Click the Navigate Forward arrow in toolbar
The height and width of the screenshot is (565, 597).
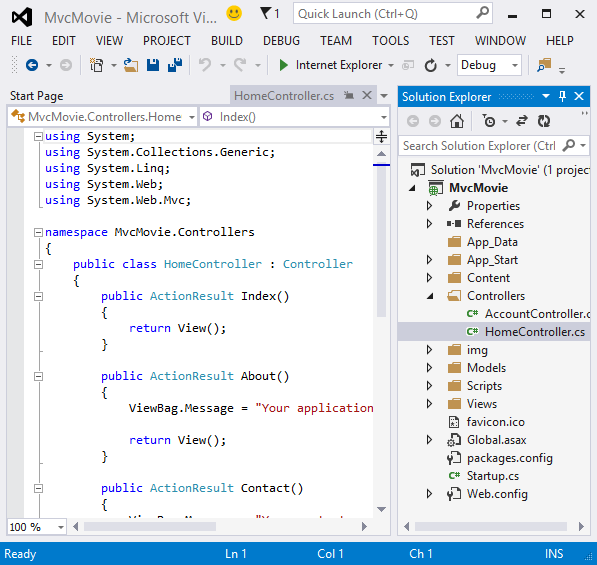click(x=66, y=65)
